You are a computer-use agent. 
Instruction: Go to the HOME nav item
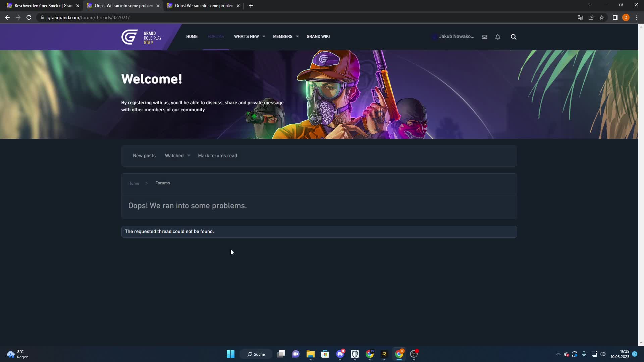click(192, 37)
